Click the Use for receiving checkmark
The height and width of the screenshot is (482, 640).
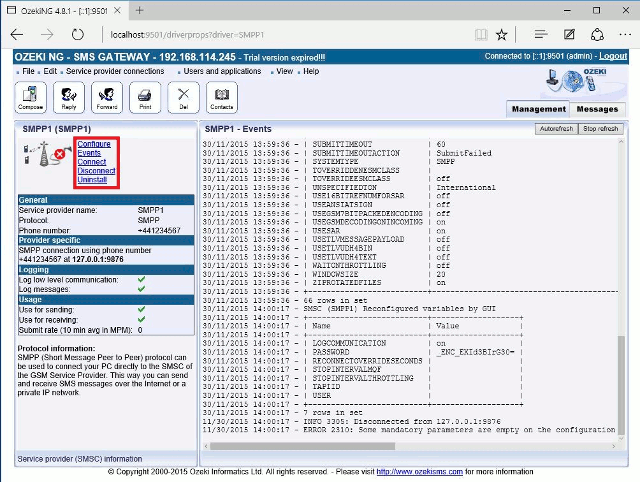[x=141, y=319]
